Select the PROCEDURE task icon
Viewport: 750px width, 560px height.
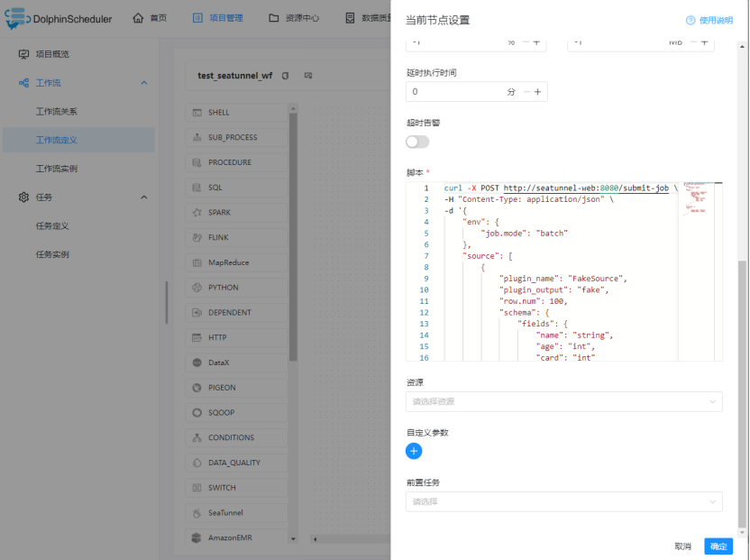197,162
